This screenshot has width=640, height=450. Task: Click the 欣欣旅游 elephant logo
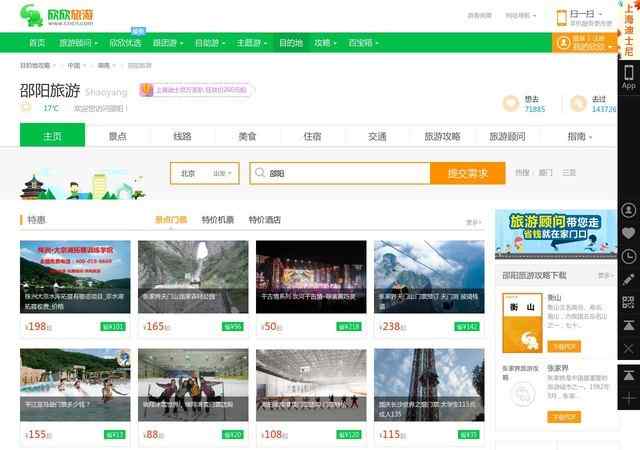point(60,16)
